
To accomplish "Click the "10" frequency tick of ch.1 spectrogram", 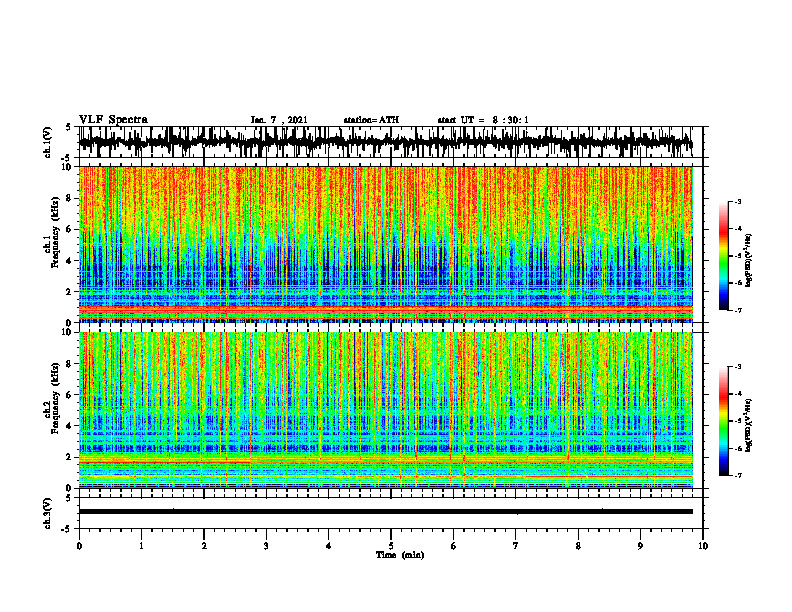I will [69, 167].
